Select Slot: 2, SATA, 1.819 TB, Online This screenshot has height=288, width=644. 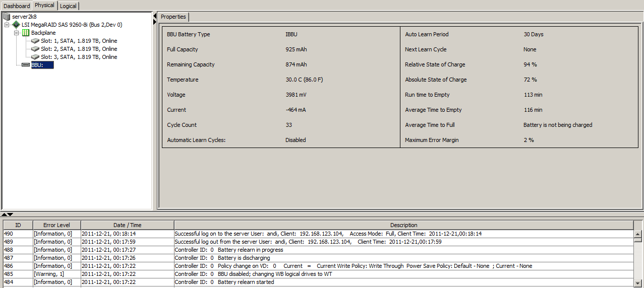(x=79, y=49)
